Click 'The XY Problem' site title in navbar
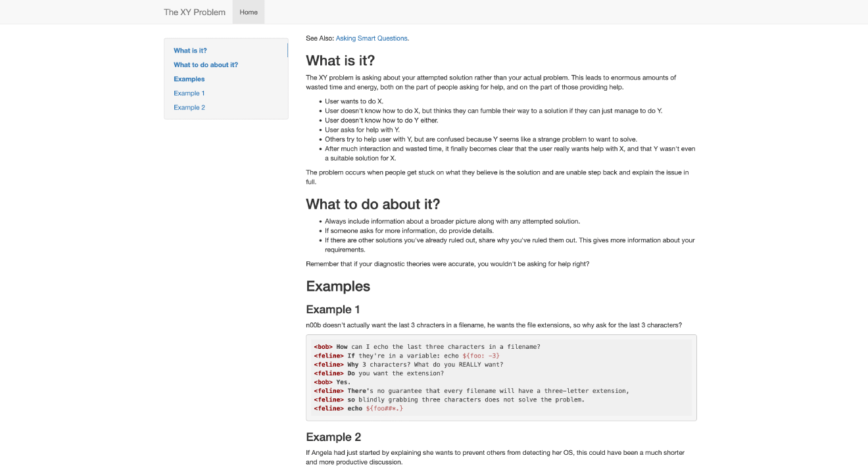Screen dimensions: 868x466 pyautogui.click(x=194, y=12)
